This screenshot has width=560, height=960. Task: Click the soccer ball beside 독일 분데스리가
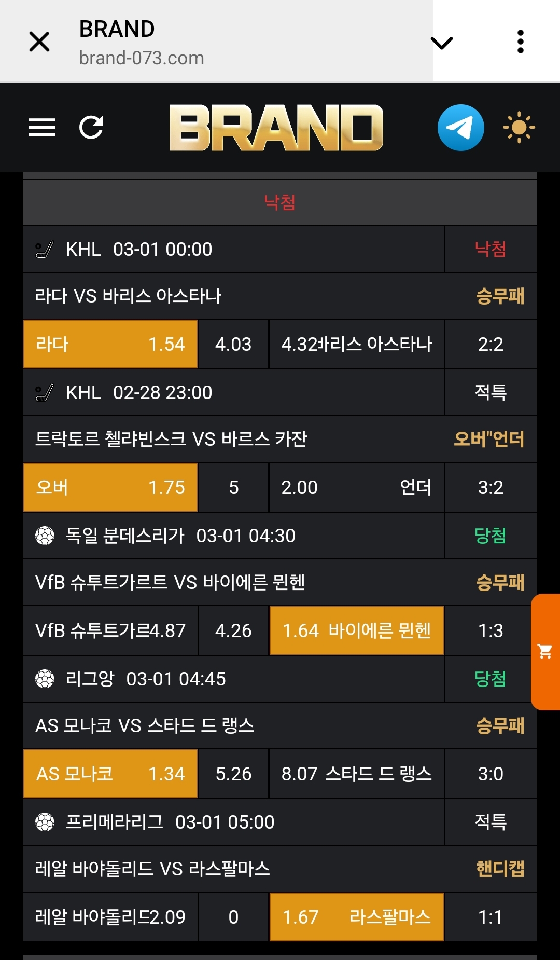click(x=45, y=536)
